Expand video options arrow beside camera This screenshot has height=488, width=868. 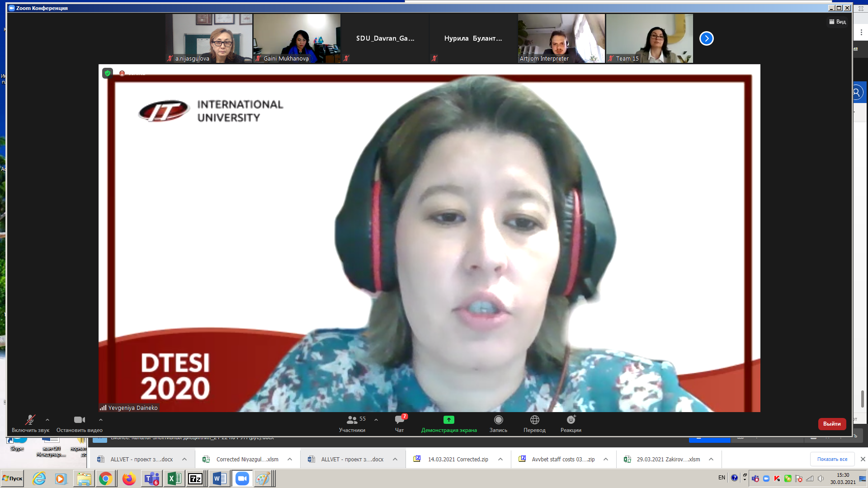101,420
